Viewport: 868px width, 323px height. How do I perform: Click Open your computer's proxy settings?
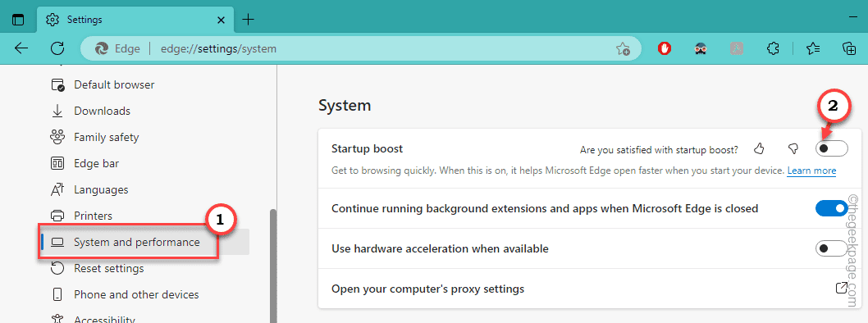pyautogui.click(x=427, y=289)
